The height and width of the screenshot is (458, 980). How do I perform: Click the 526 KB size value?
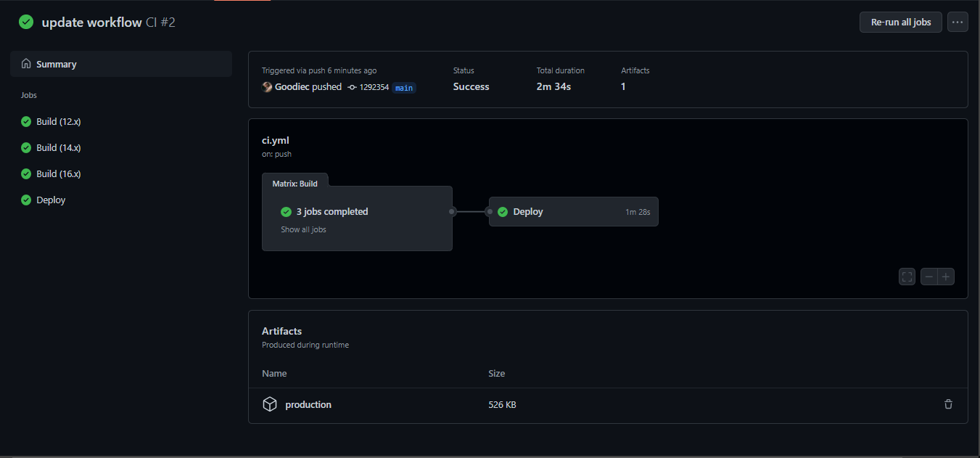(502, 404)
